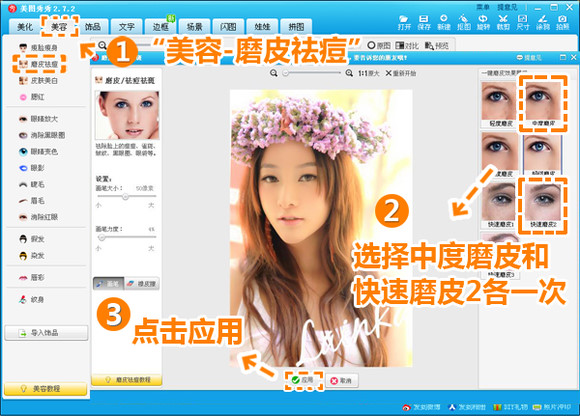
Task: Open the 尺寸 resize tool
Action: pyautogui.click(x=523, y=23)
